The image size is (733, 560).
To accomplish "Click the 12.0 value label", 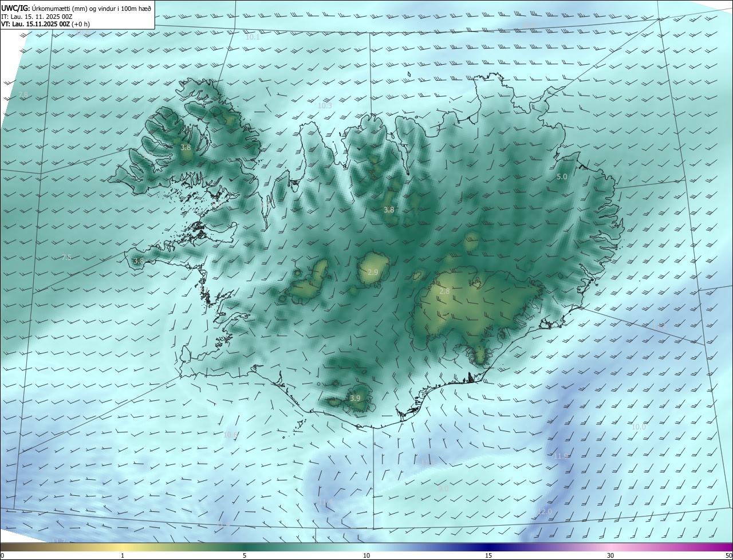I will coord(545,511).
